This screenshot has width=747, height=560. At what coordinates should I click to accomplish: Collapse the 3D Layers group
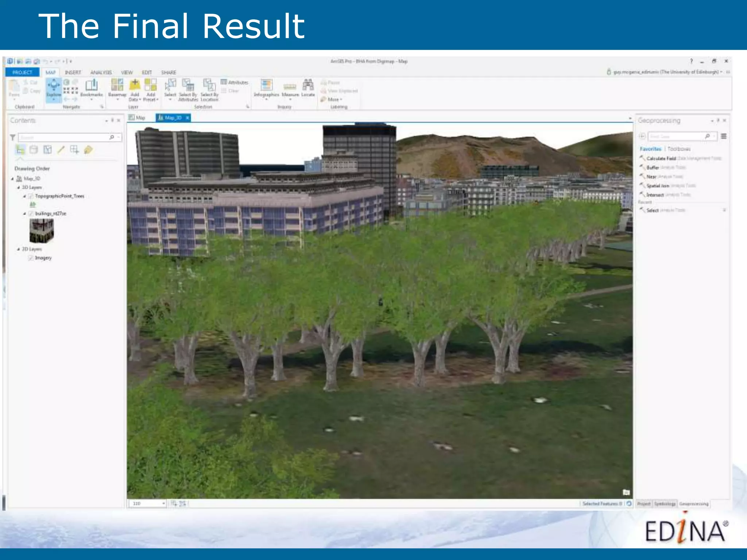click(x=18, y=187)
